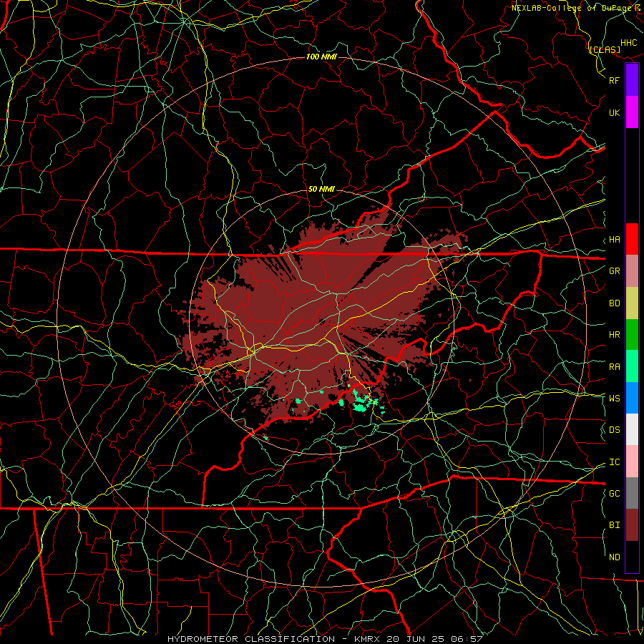The height and width of the screenshot is (644, 644).
Task: Click the 'WS' legend label
Action: [614, 399]
